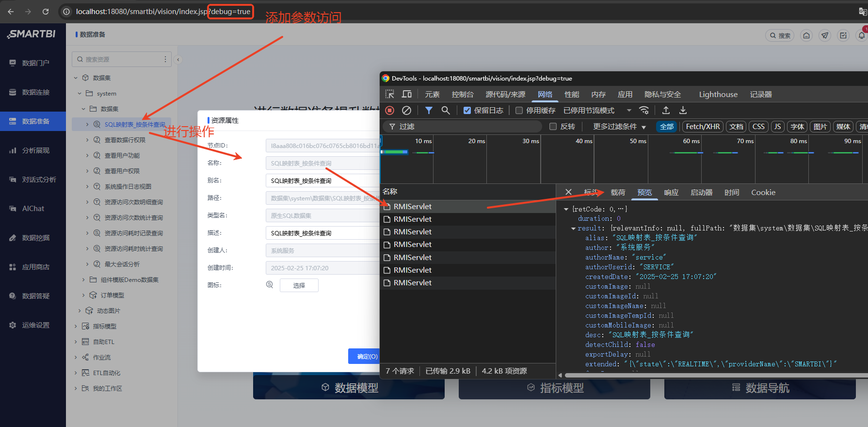Check the 反转 filter checkbox
This screenshot has width=868, height=427.
553,127
